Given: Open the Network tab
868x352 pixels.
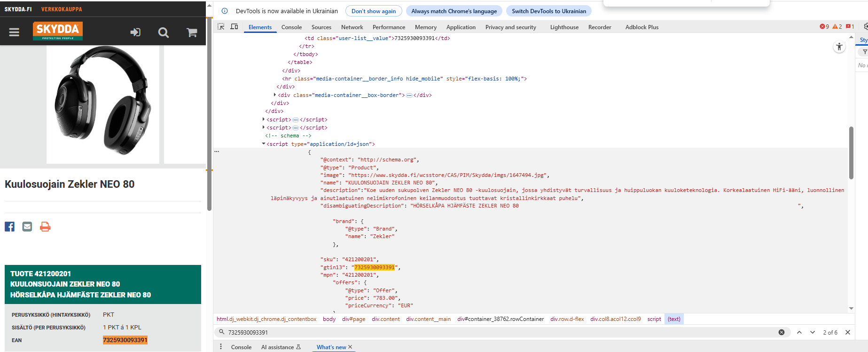Looking at the screenshot, I should [x=352, y=27].
